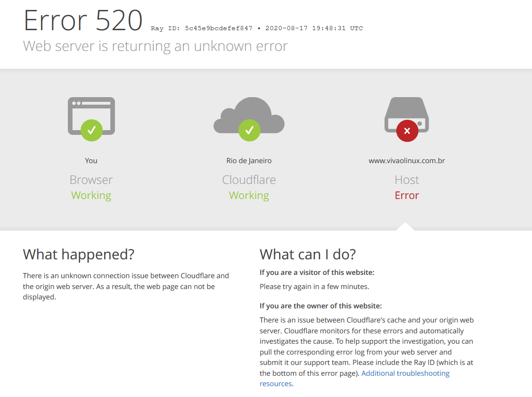This screenshot has width=532, height=397.
Task: Click the Cloudflare cloud icon
Action: click(x=249, y=116)
